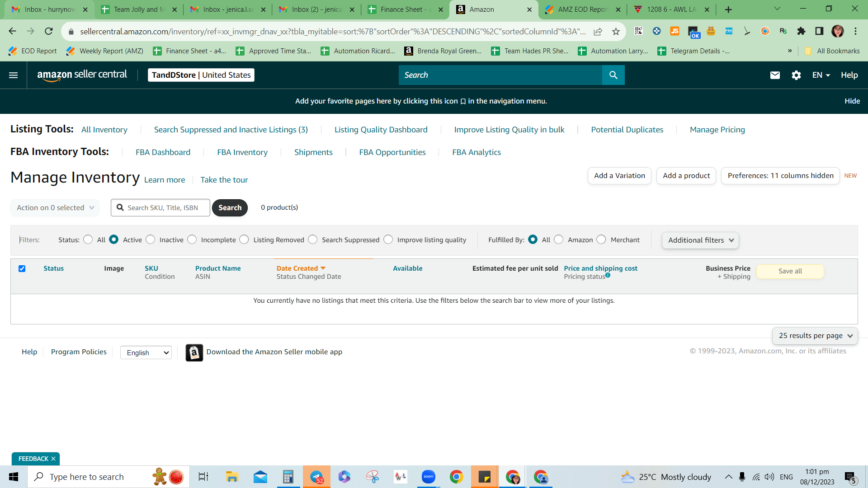Image resolution: width=868 pixels, height=488 pixels.
Task: Click the Chrome profile avatar
Action: click(x=838, y=31)
